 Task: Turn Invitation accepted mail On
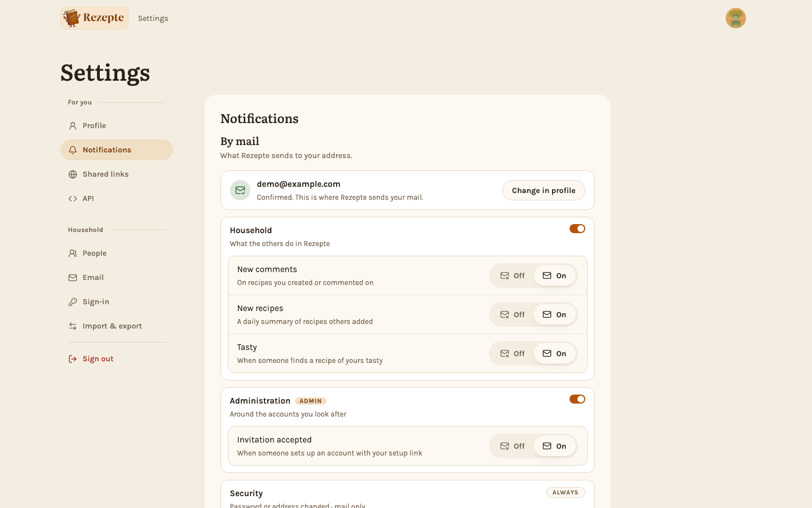[x=554, y=446]
